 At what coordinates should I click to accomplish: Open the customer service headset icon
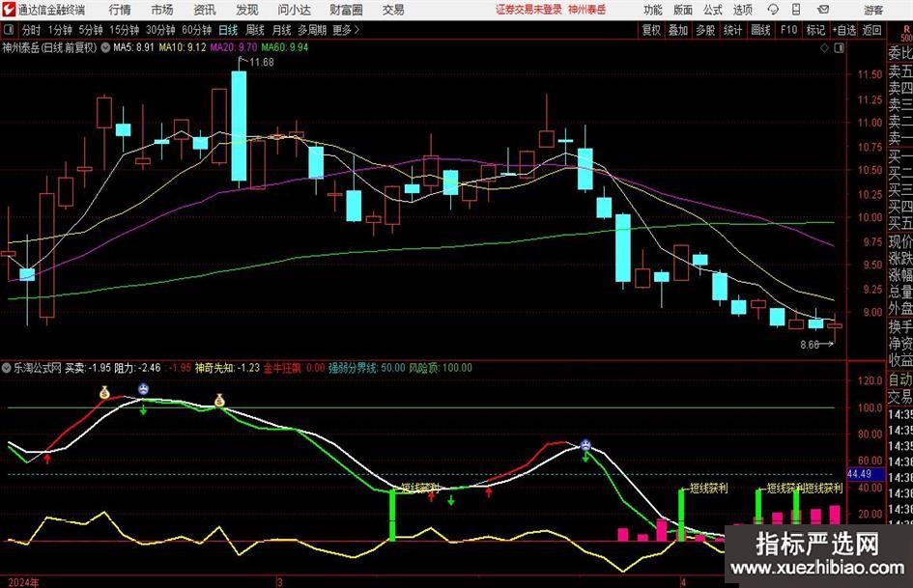point(773,10)
